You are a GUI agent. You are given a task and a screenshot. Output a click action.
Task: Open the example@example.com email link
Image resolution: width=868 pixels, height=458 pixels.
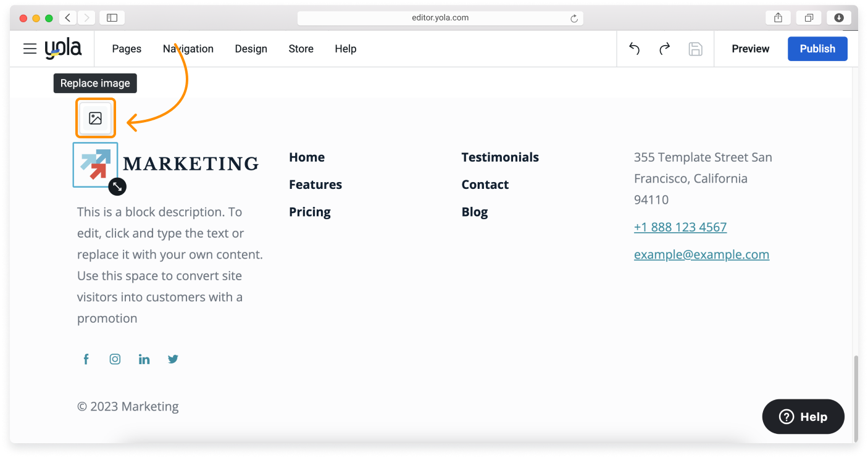pos(701,254)
